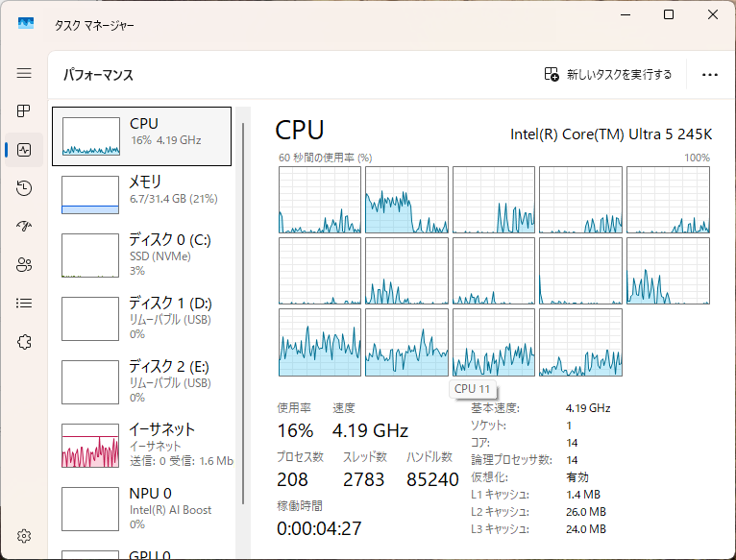Select the partially visible GPU 0 entry
Screen dimensions: 736x560
pos(142,554)
